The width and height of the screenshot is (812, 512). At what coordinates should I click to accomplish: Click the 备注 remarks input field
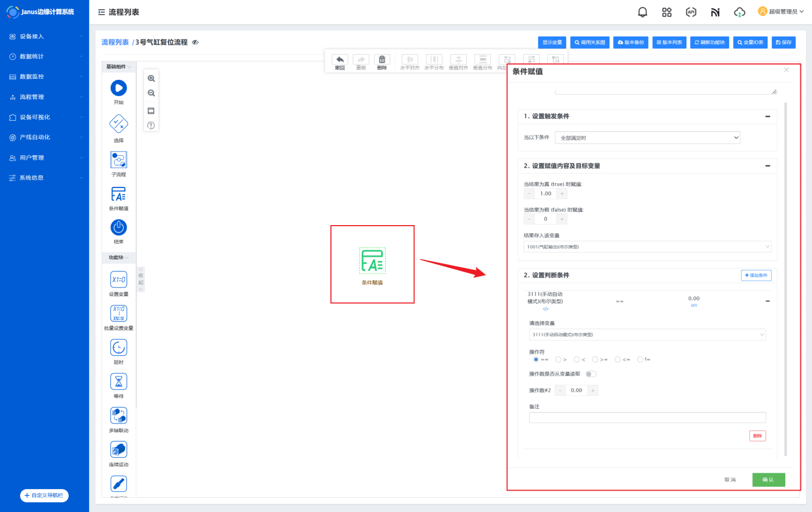[647, 418]
